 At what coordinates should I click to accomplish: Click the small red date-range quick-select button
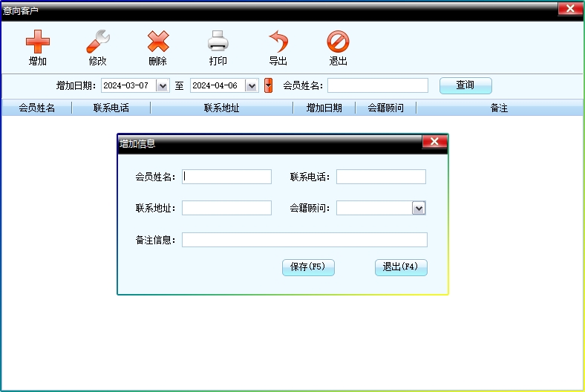pos(268,85)
